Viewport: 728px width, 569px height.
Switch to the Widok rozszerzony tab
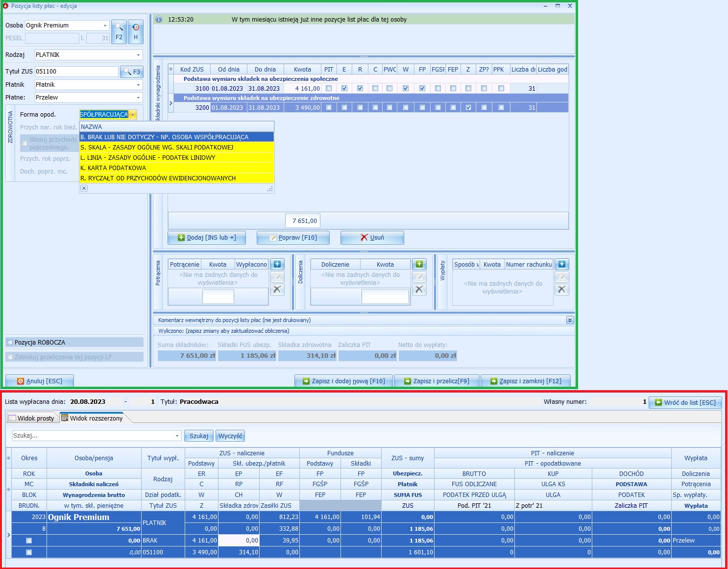tap(93, 418)
